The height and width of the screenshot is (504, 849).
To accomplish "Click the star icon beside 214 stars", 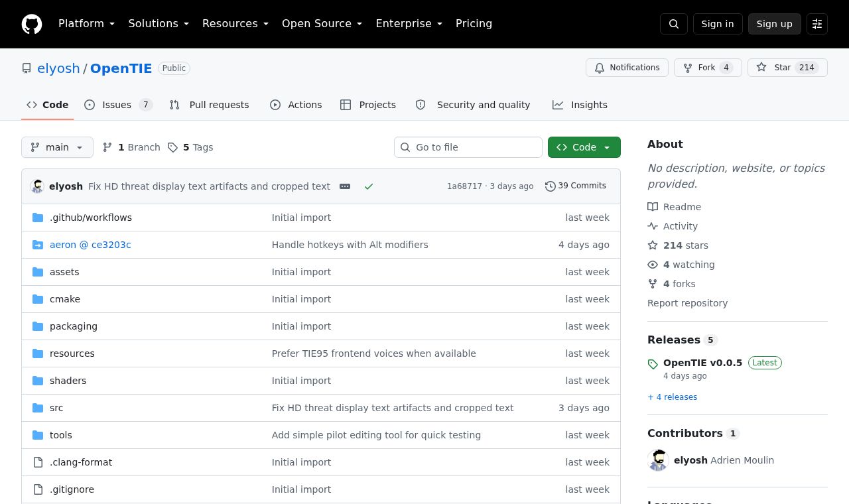I will (x=653, y=245).
